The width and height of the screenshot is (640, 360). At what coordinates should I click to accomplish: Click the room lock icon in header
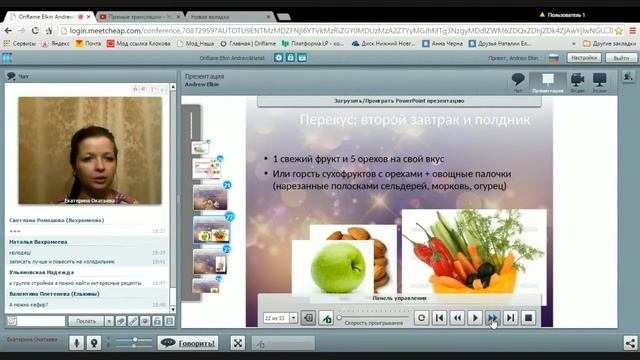291,58
